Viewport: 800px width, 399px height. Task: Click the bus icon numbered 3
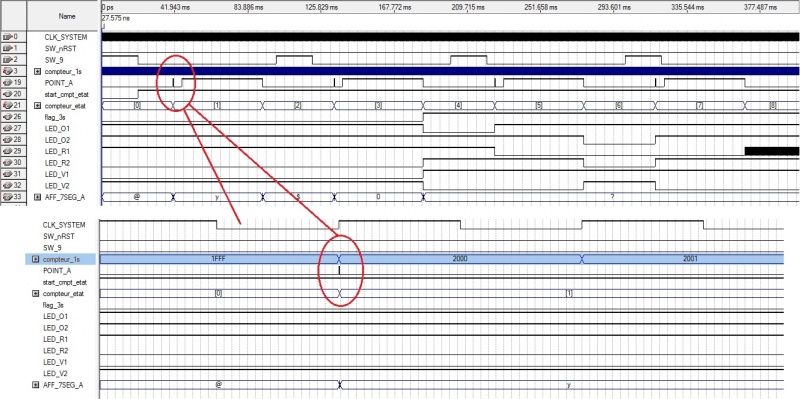(7, 71)
